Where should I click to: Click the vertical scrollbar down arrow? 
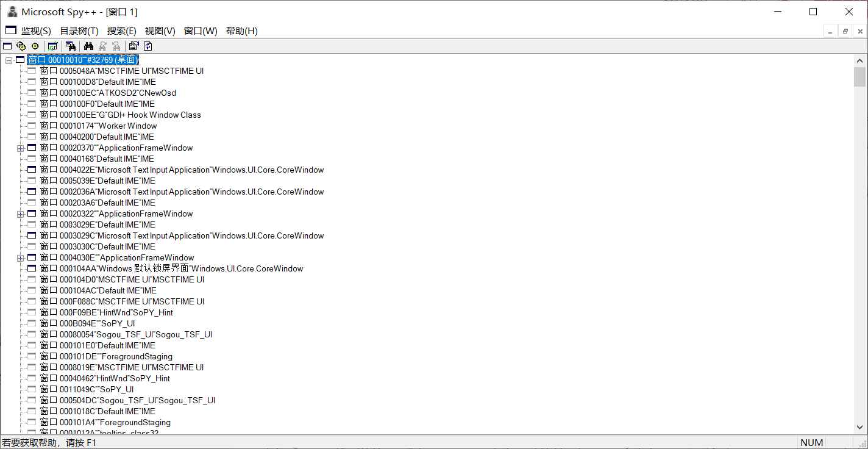(860, 428)
